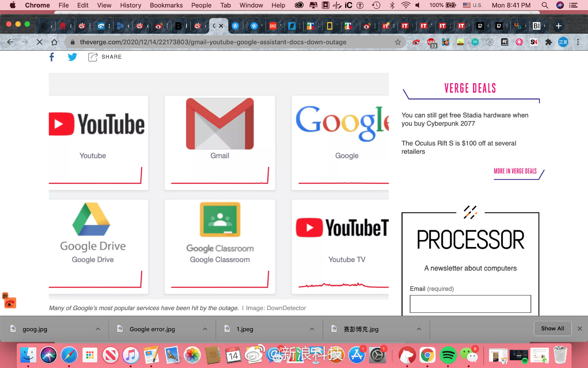Bookmark page with the star icon
Viewport: 588px width, 368px height.
point(397,42)
